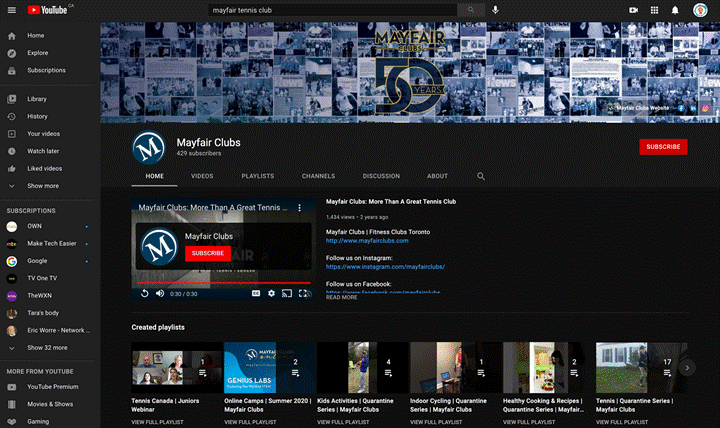Open Online Camps Summer 2020 playlist thumbnail

270,367
